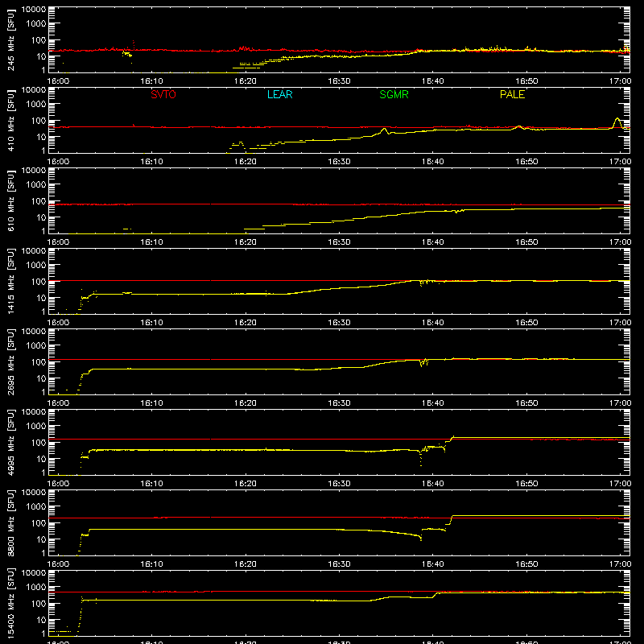Click yellow burst peak near 17:00 at 410 MHz

(617, 119)
